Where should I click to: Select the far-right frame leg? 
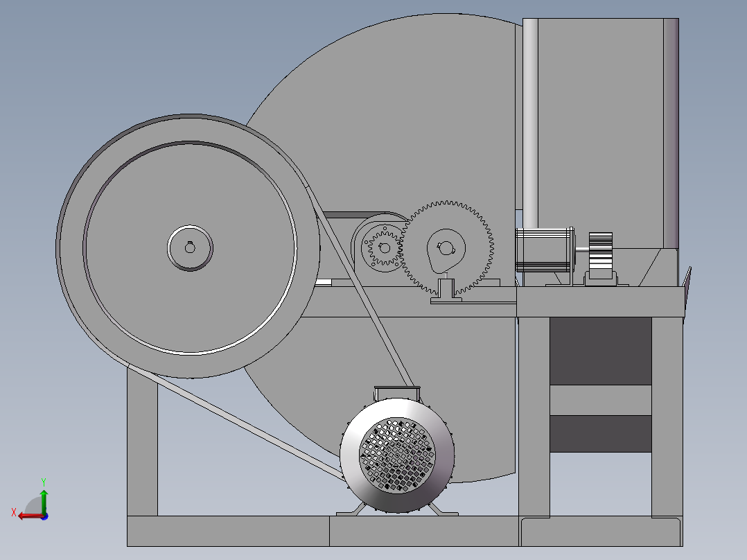click(x=667, y=417)
